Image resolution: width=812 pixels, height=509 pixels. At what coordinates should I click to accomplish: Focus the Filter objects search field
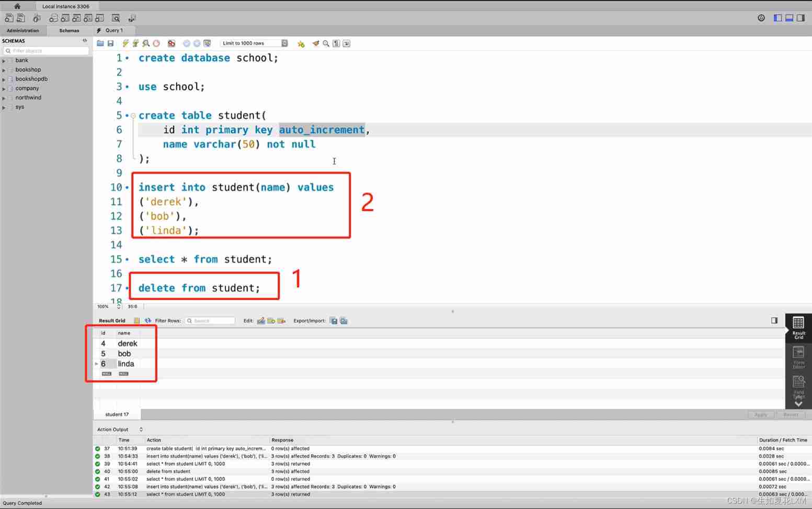click(46, 51)
